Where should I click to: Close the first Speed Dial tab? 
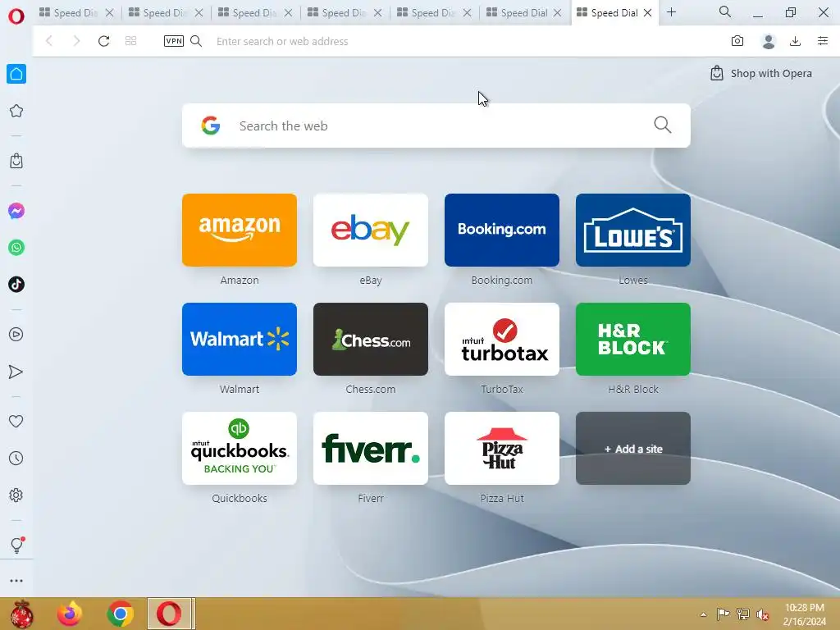click(x=109, y=12)
